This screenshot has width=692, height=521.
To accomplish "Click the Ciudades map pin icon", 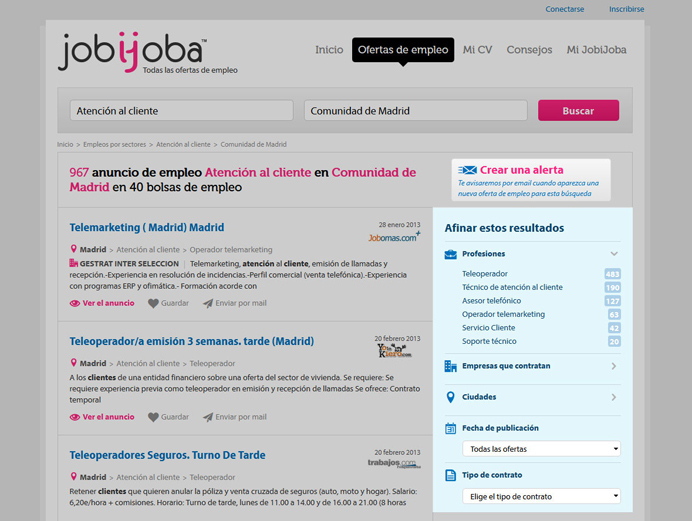I will (x=450, y=397).
